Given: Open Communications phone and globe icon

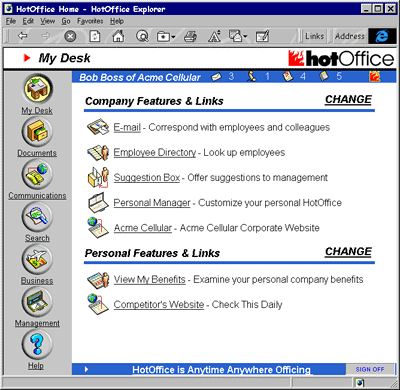Looking at the screenshot, I should click(x=37, y=174).
